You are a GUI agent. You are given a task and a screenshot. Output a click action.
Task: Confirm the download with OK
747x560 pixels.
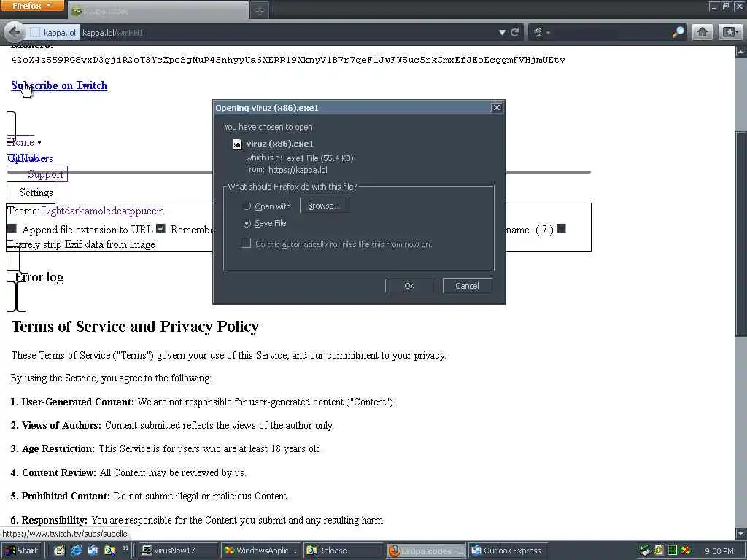click(409, 286)
